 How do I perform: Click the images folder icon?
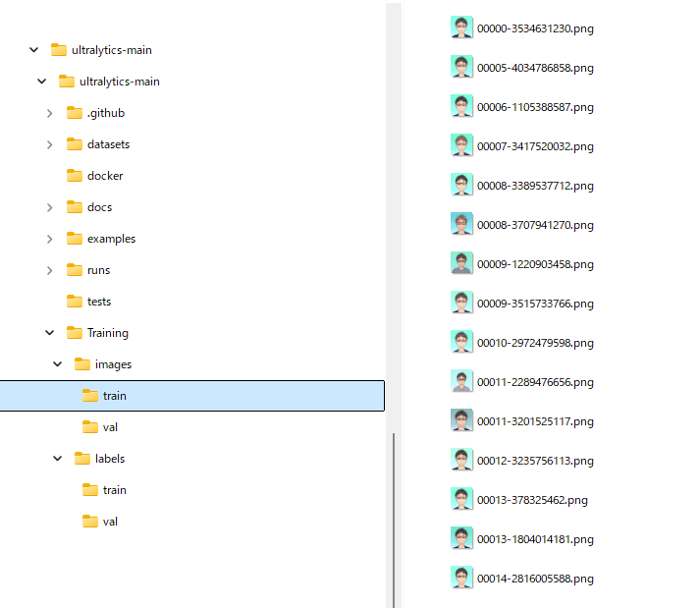pos(82,364)
